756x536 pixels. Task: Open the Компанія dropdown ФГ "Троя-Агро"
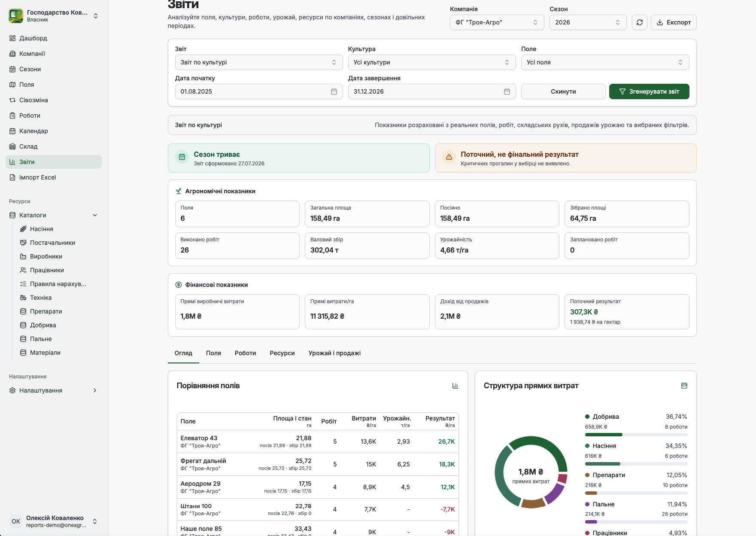[x=497, y=22]
